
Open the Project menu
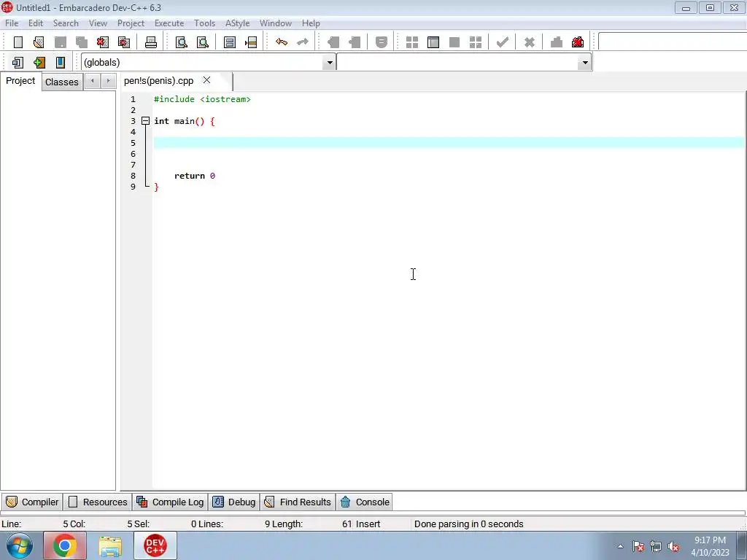coord(131,23)
